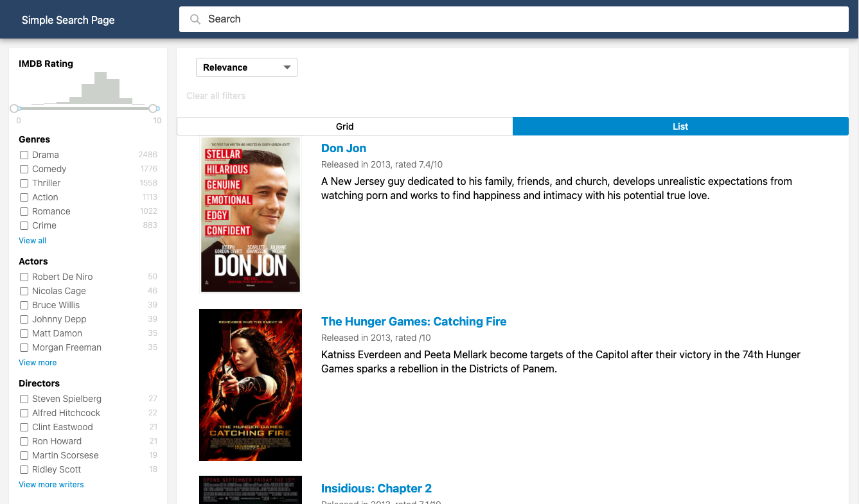Screen dimensions: 859x504
Task: Tick the Thriller genre checkbox
Action: coord(24,183)
